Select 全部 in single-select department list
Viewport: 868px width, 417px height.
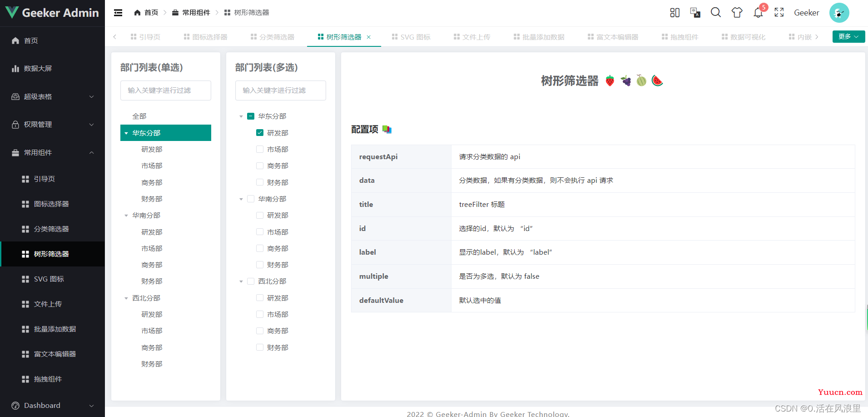(166, 116)
